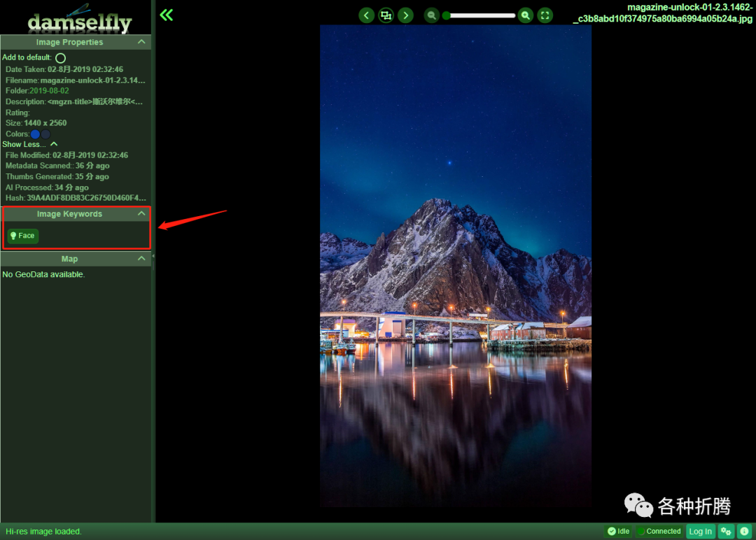This screenshot has width=756, height=540.
Task: Click the zoom out magnifier
Action: [x=431, y=15]
